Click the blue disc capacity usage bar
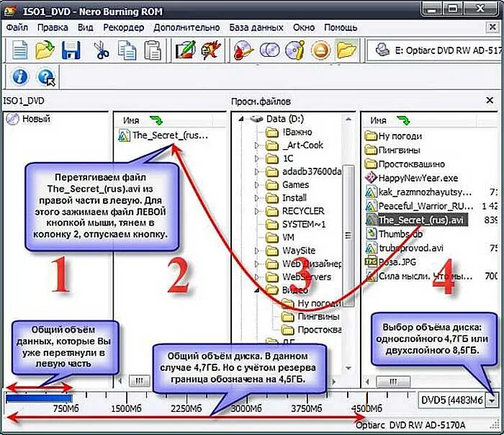The image size is (504, 435). pyautogui.click(x=39, y=398)
